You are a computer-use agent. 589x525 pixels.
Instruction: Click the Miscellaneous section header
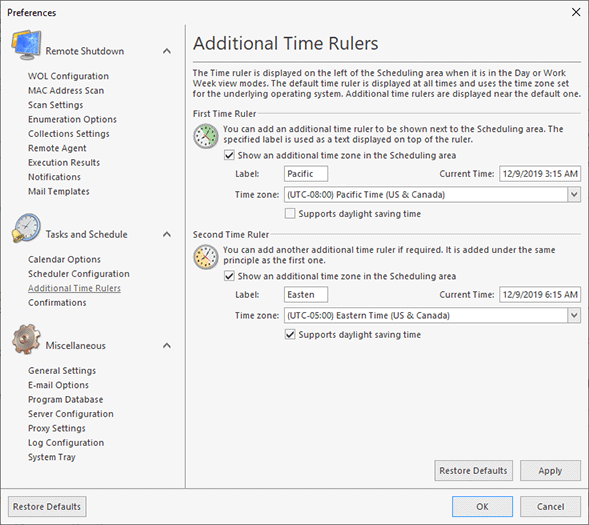click(x=76, y=345)
